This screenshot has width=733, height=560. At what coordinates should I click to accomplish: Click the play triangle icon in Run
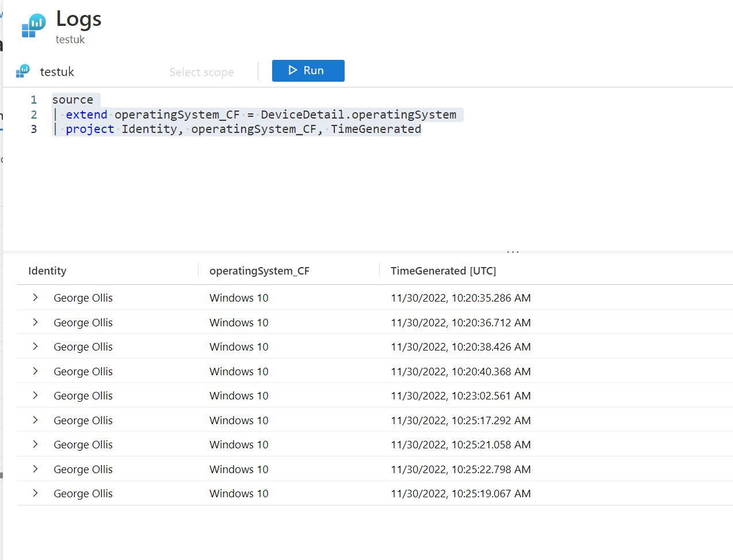click(x=293, y=70)
